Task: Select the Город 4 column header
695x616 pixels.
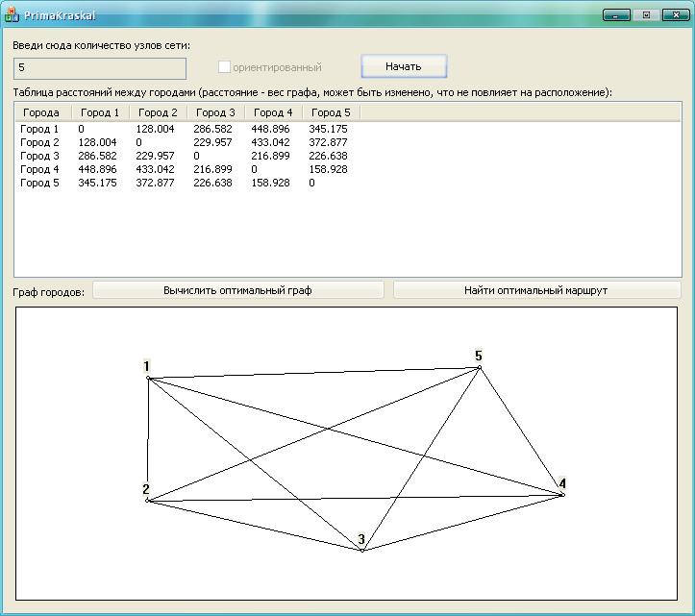Action: (x=273, y=112)
